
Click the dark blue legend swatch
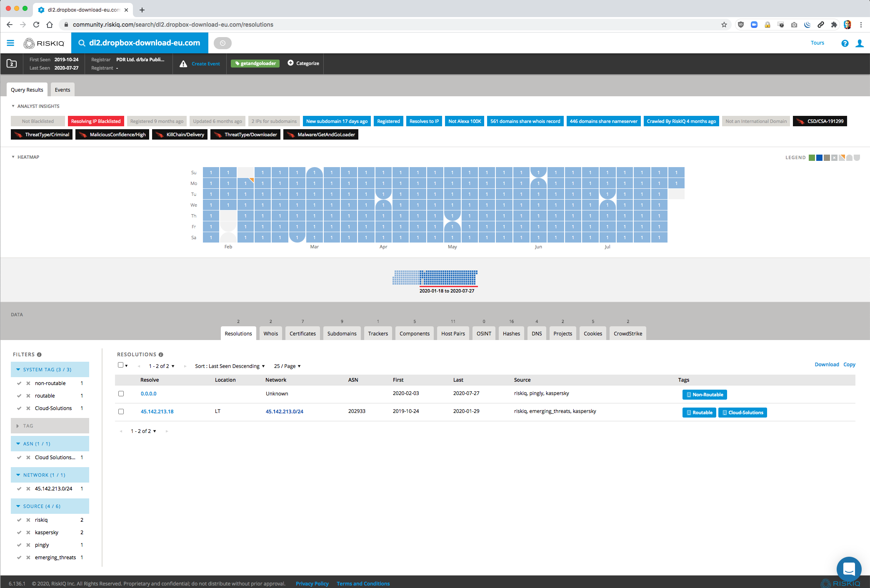point(819,158)
